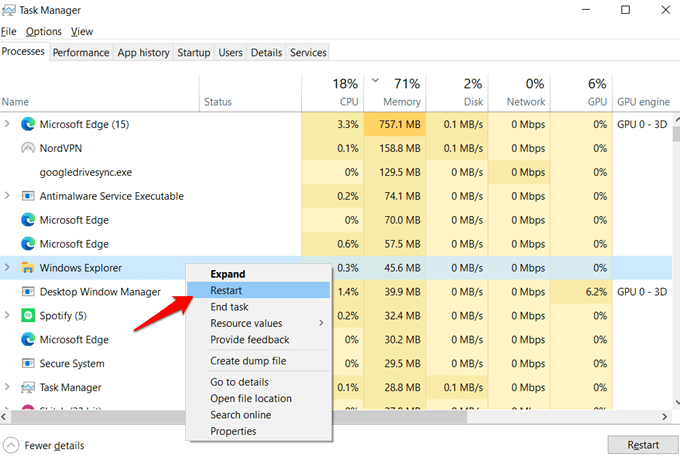Open the Options menu
This screenshot has height=462, width=680.
[44, 31]
